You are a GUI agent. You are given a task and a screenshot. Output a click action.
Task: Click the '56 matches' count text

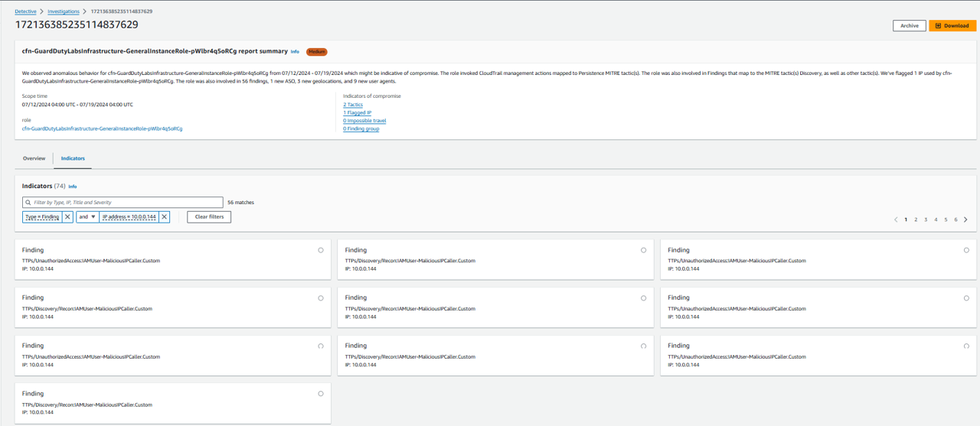pyautogui.click(x=241, y=203)
